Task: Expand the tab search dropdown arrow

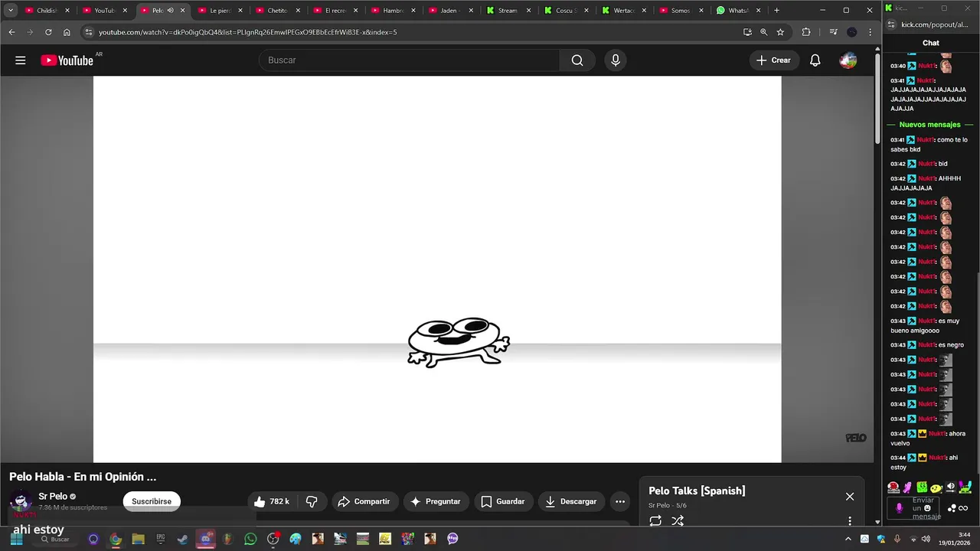Action: (x=11, y=11)
